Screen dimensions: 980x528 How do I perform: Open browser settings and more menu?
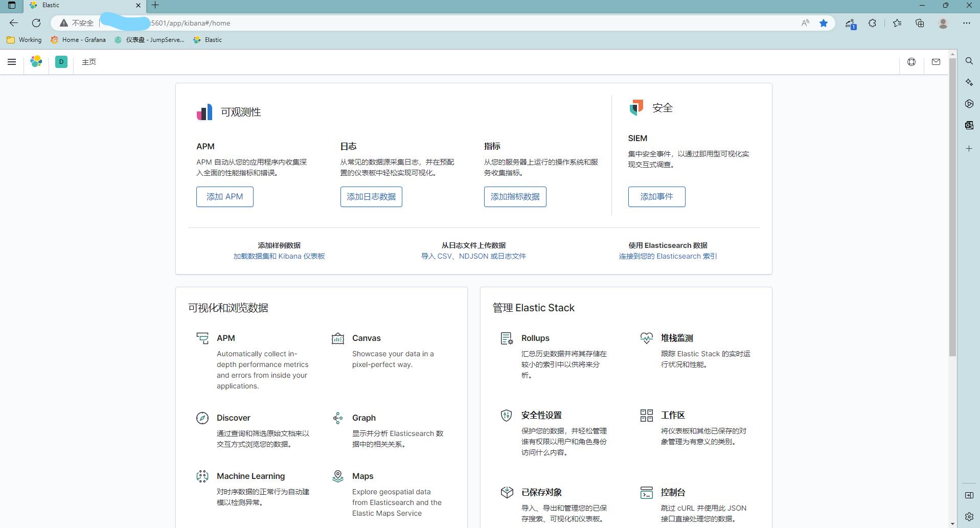966,23
